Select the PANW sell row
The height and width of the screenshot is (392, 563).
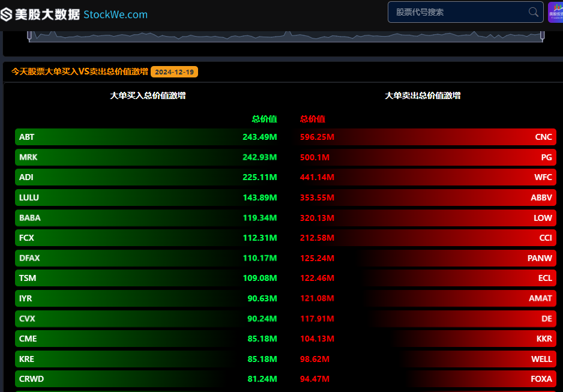tap(427, 258)
